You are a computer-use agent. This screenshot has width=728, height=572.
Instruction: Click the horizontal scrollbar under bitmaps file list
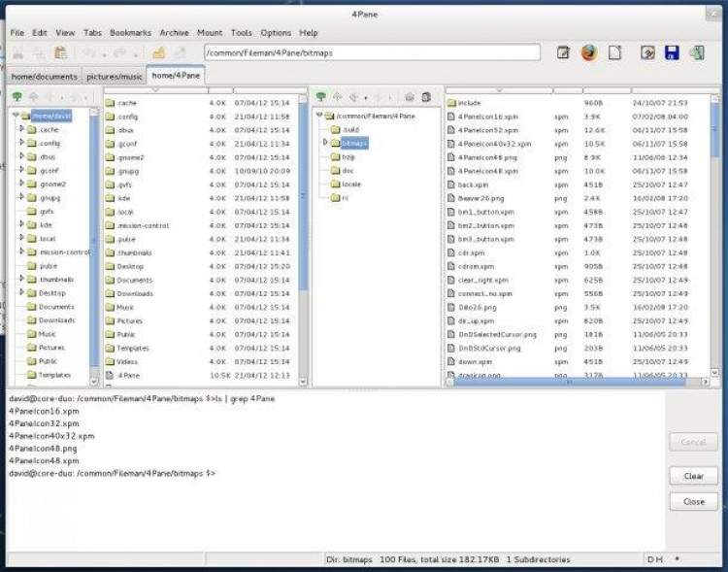click(x=578, y=382)
